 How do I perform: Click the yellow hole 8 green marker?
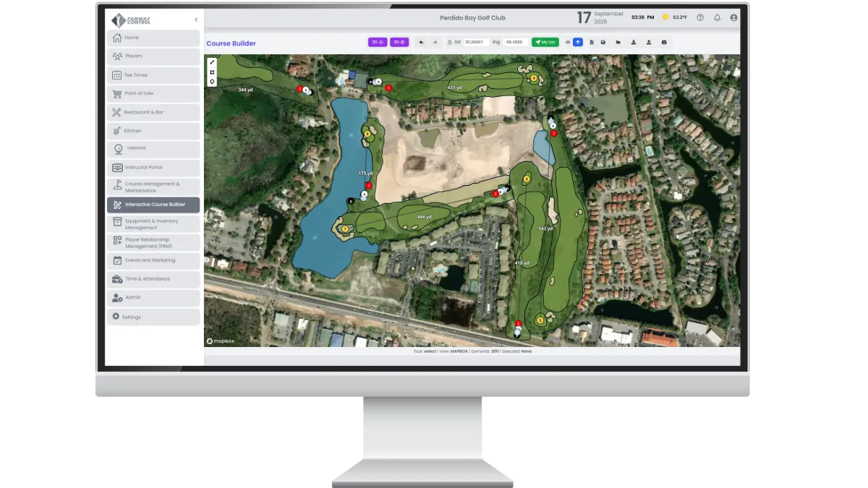[x=367, y=134]
